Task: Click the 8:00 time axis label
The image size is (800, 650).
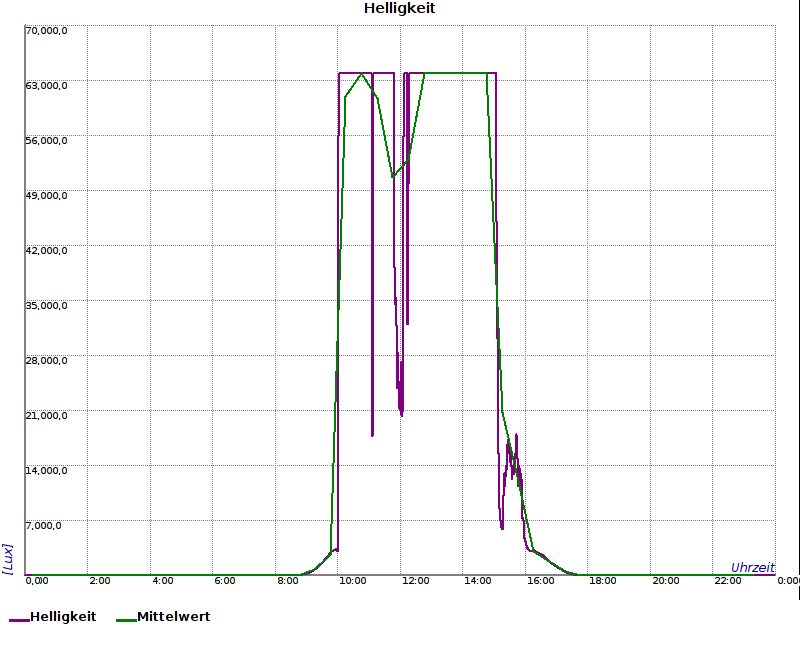Action: point(288,581)
